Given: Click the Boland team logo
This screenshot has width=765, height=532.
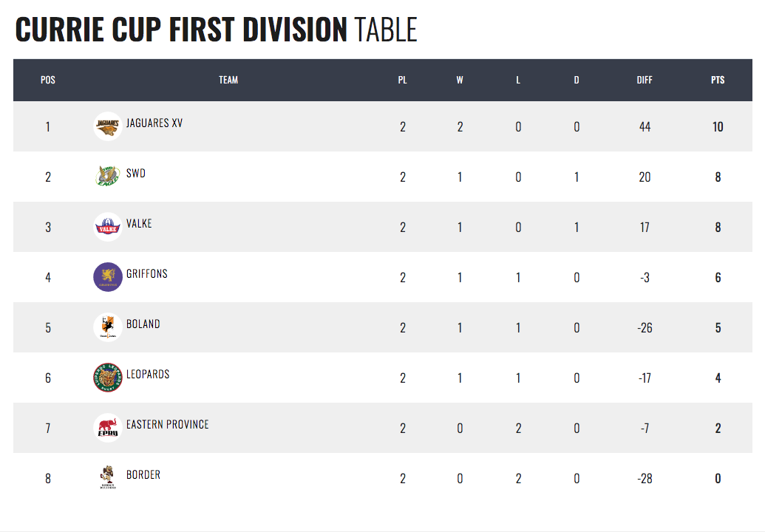Looking at the screenshot, I should coord(107,327).
